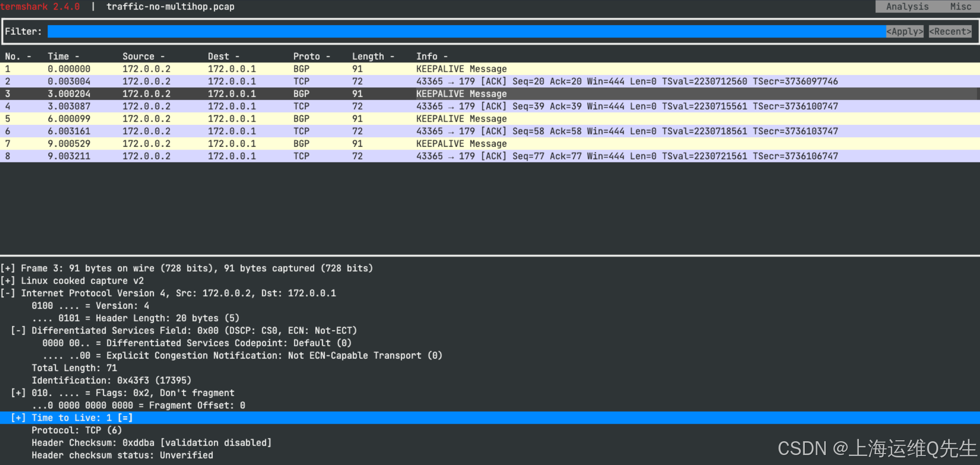Viewport: 980px width, 465px height.
Task: Expand the Flags: 0x2 Don't fragment node
Action: (18, 393)
